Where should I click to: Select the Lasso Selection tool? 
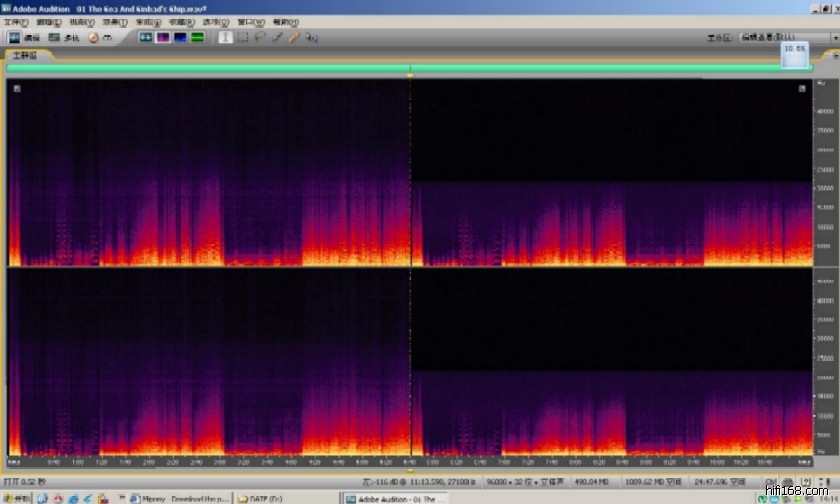260,37
